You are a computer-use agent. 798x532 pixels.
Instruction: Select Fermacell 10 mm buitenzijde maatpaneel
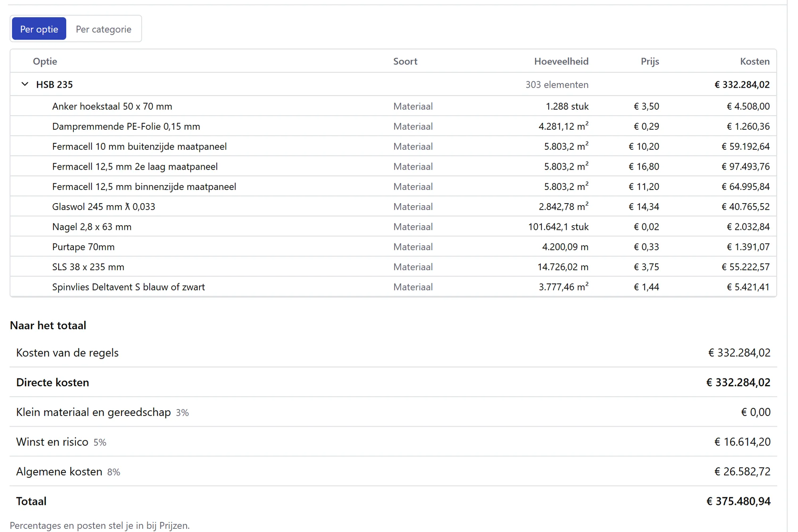(x=393, y=146)
